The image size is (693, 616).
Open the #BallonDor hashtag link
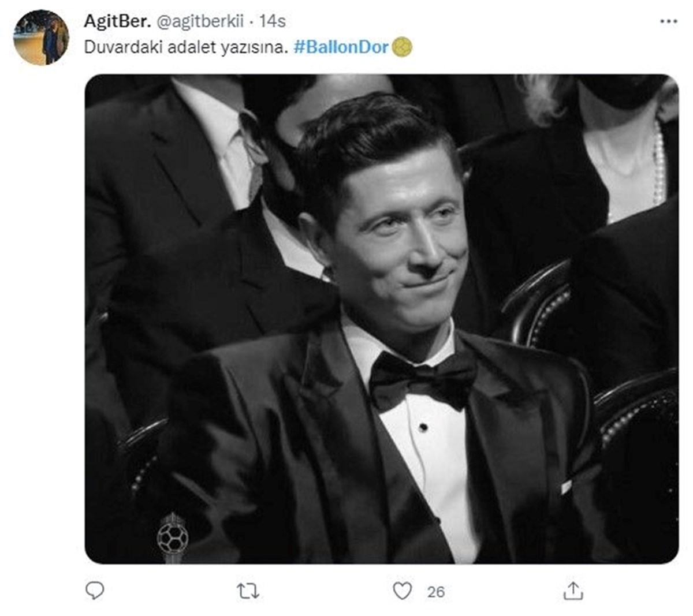(x=341, y=47)
